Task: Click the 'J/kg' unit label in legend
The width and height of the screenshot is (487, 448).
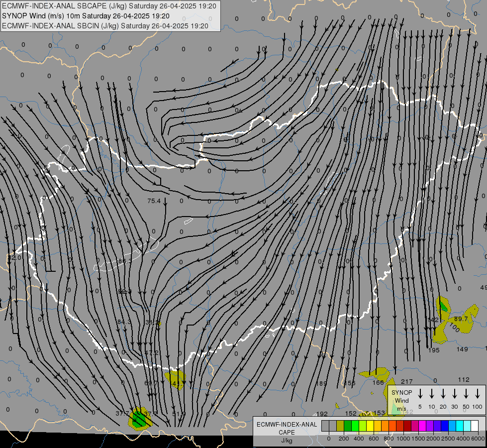Action: click(287, 441)
